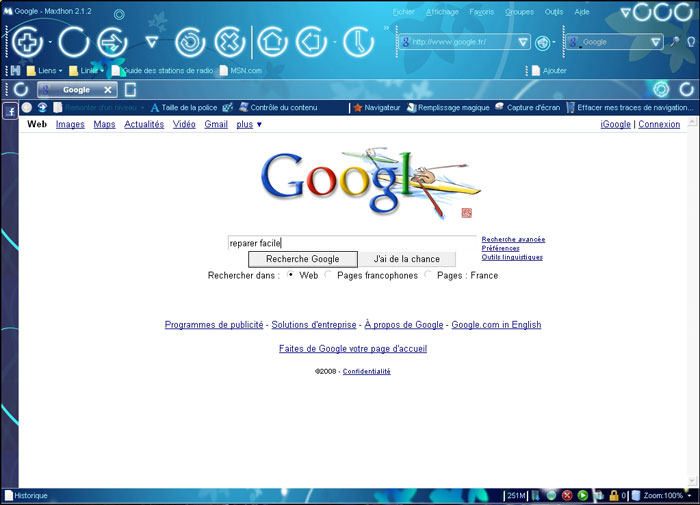This screenshot has width=700, height=505.
Task: Open the iGoogle link
Action: coord(616,125)
